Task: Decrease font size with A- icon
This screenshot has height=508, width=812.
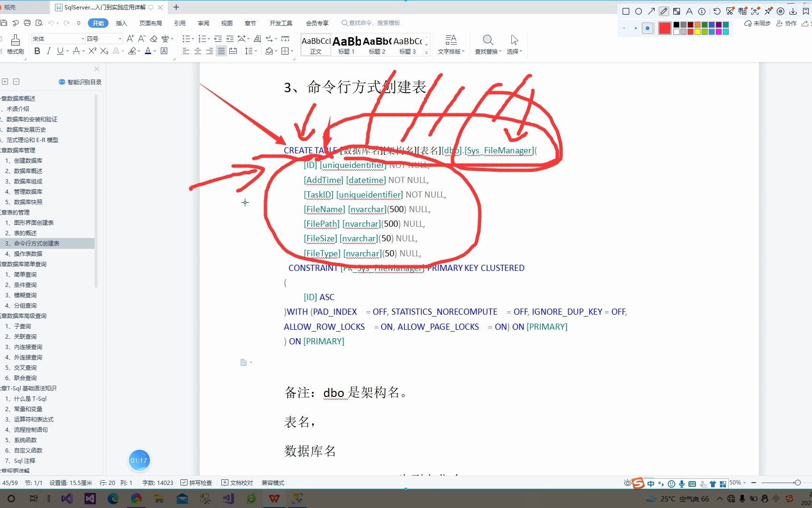Action: (x=142, y=39)
